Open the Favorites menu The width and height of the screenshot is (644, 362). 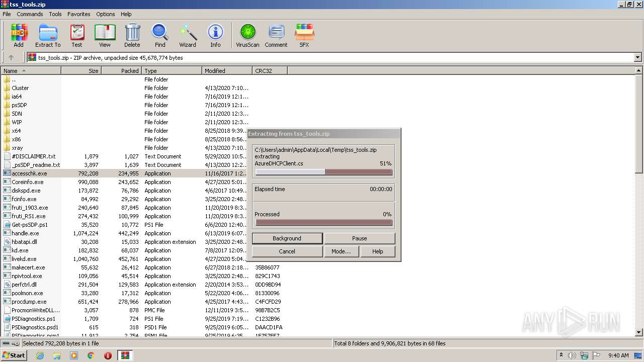click(79, 14)
